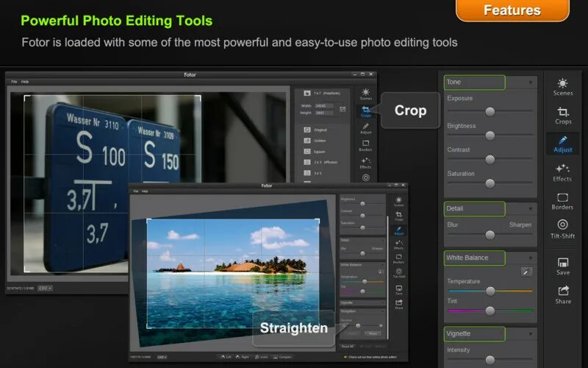588x368 pixels.
Task: Click Share icon in the enlarged sidebar
Action: [563, 295]
